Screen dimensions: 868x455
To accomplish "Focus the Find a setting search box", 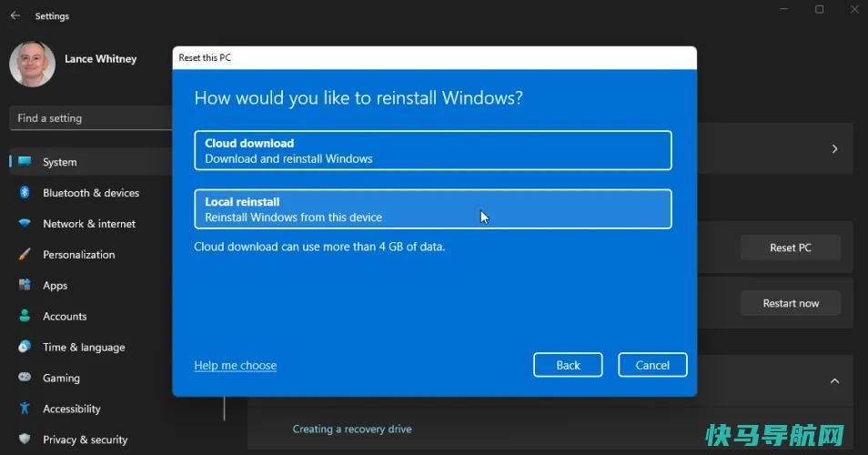I will click(91, 118).
